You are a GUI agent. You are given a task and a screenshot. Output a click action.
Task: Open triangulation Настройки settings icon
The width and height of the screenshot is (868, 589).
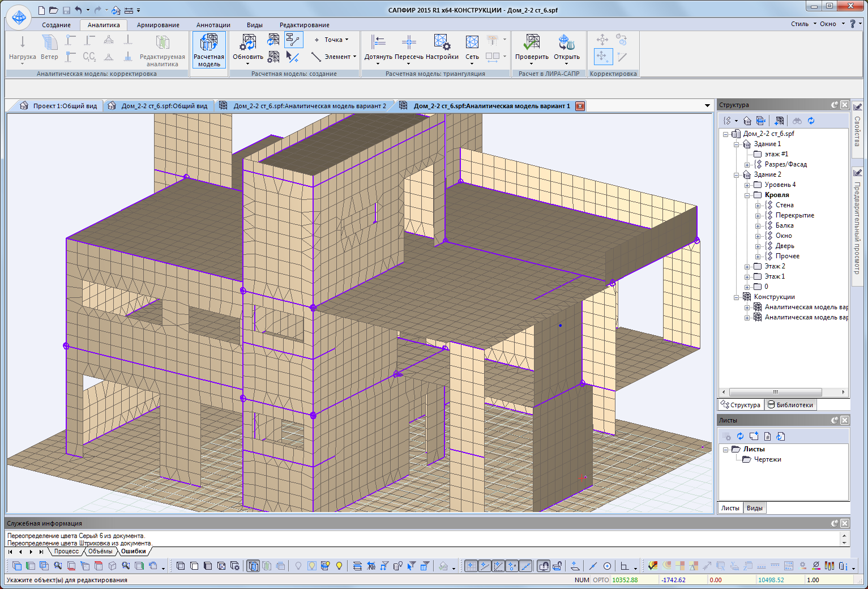point(442,42)
